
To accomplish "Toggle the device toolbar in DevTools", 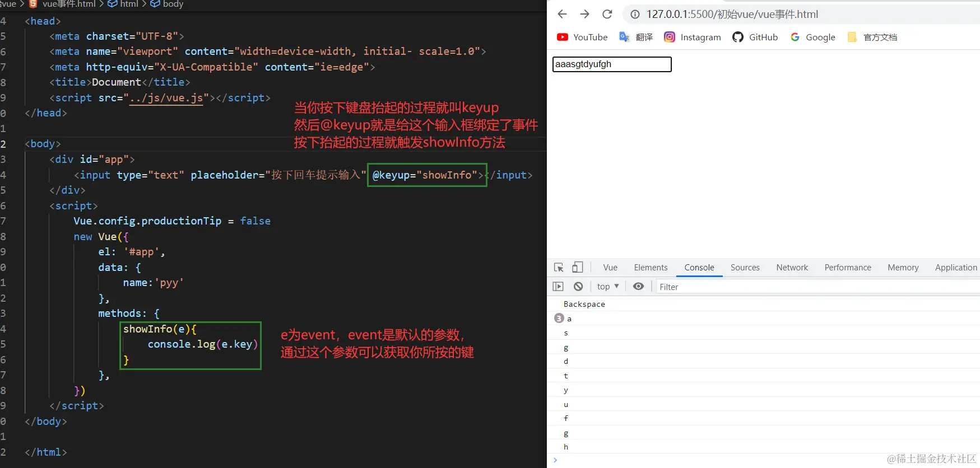I will 578,268.
